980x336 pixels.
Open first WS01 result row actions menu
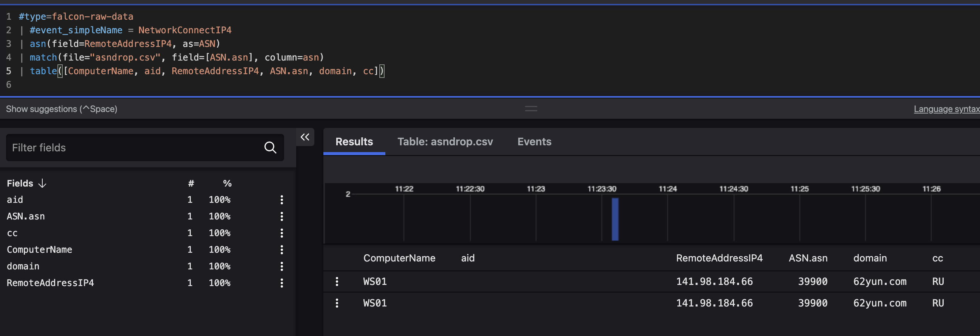(x=337, y=282)
